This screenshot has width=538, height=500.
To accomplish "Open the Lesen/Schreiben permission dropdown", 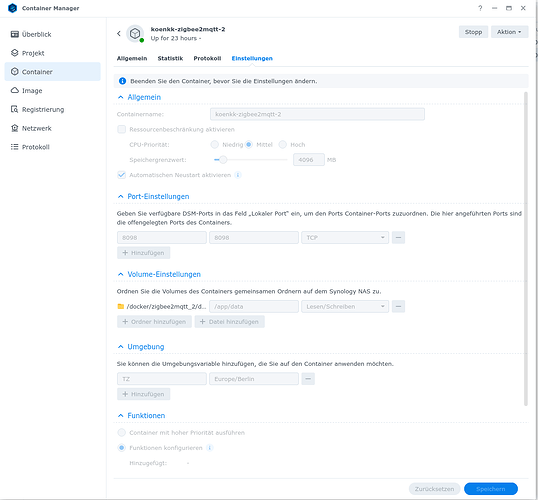I will point(345,306).
